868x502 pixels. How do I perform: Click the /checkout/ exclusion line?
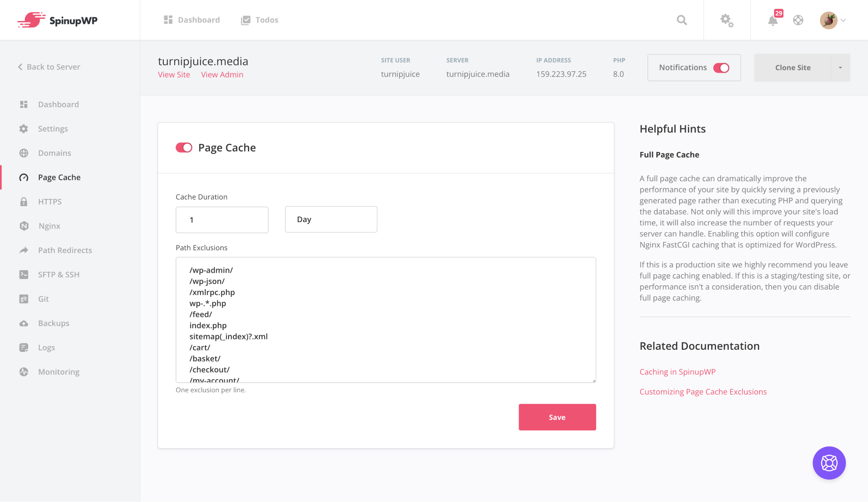pyautogui.click(x=209, y=369)
